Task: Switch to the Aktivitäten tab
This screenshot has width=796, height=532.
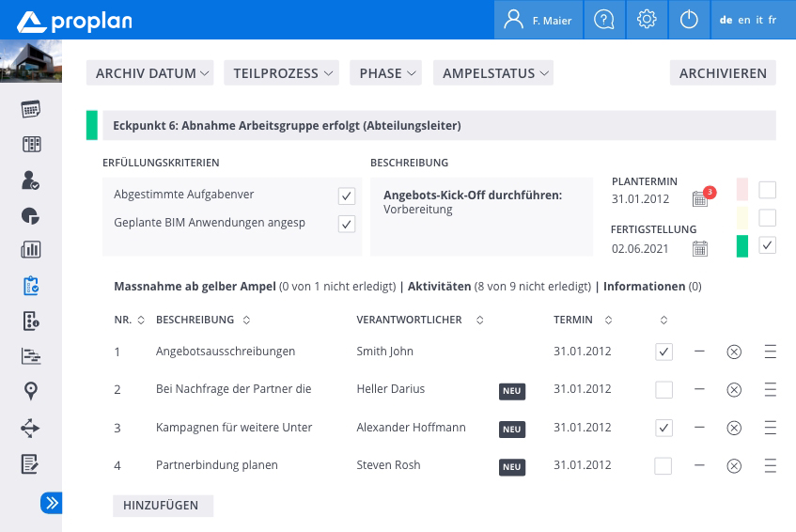Action: tap(440, 287)
